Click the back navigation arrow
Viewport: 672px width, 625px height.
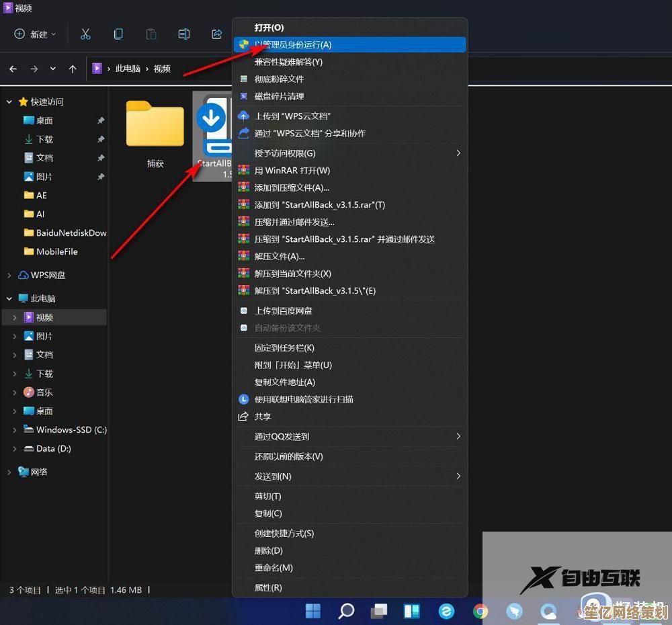pyautogui.click(x=13, y=69)
